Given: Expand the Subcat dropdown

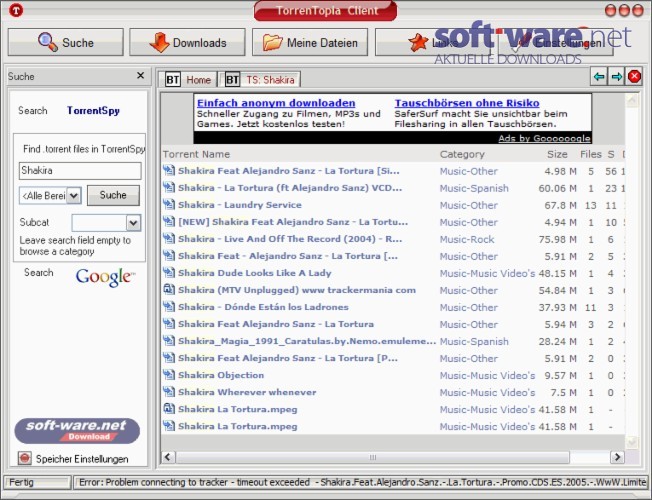Looking at the screenshot, I should 133,223.
